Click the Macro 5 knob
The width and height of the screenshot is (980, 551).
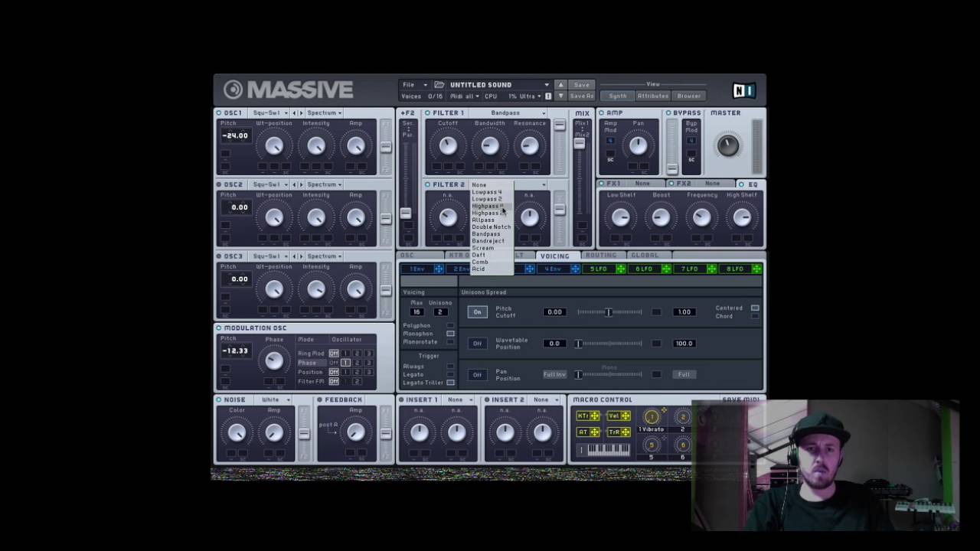652,445
